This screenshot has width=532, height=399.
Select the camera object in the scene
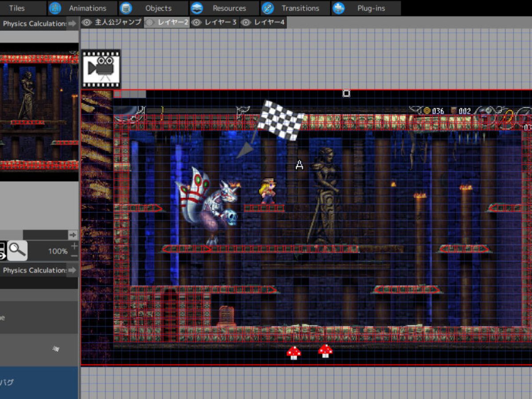(x=101, y=68)
